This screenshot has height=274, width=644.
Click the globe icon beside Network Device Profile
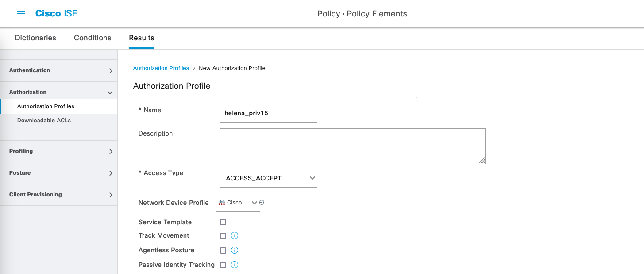(262, 203)
